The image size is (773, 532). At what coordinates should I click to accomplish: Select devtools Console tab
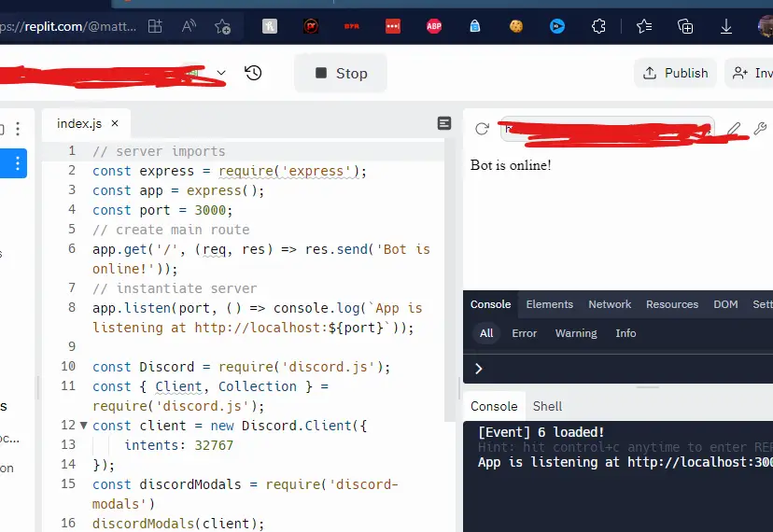point(490,304)
